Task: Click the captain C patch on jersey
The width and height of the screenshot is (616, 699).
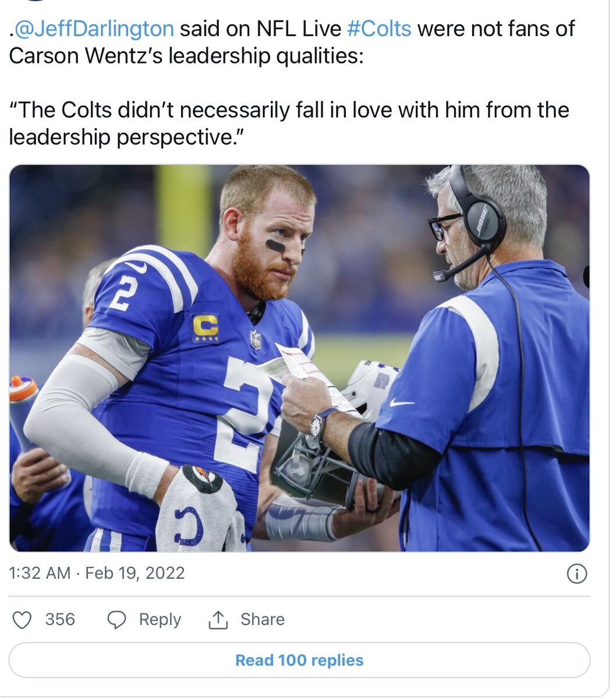Action: tap(205, 327)
